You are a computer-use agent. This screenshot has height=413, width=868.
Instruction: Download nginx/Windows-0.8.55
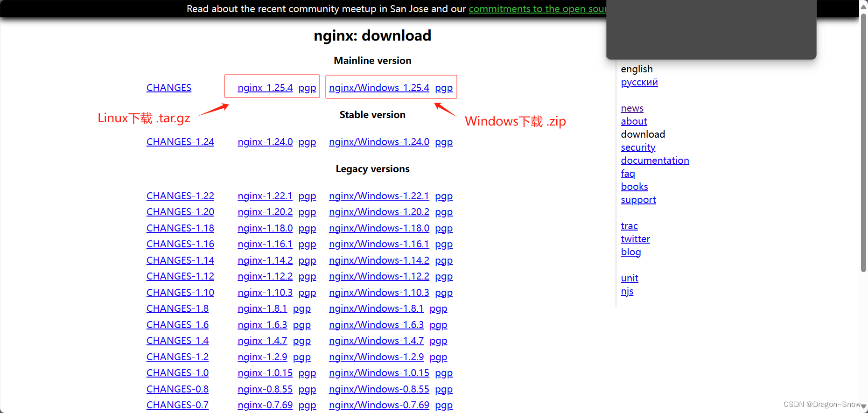379,389
